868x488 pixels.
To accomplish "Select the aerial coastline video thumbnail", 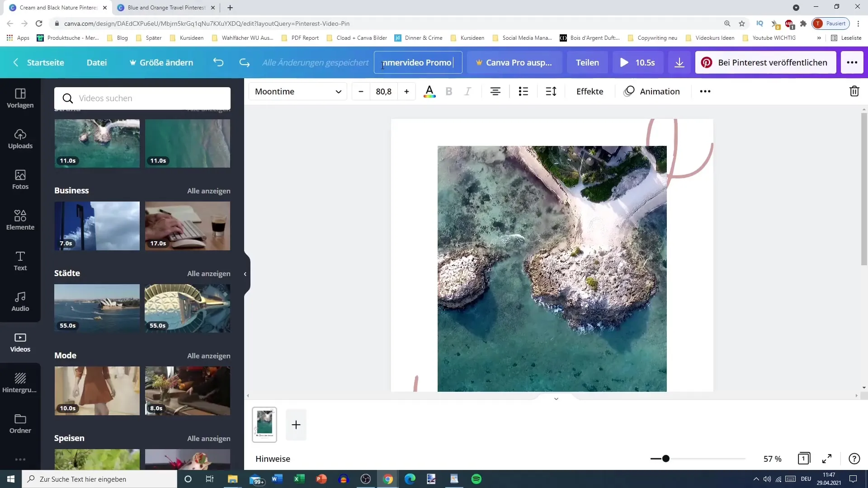I will point(97,142).
